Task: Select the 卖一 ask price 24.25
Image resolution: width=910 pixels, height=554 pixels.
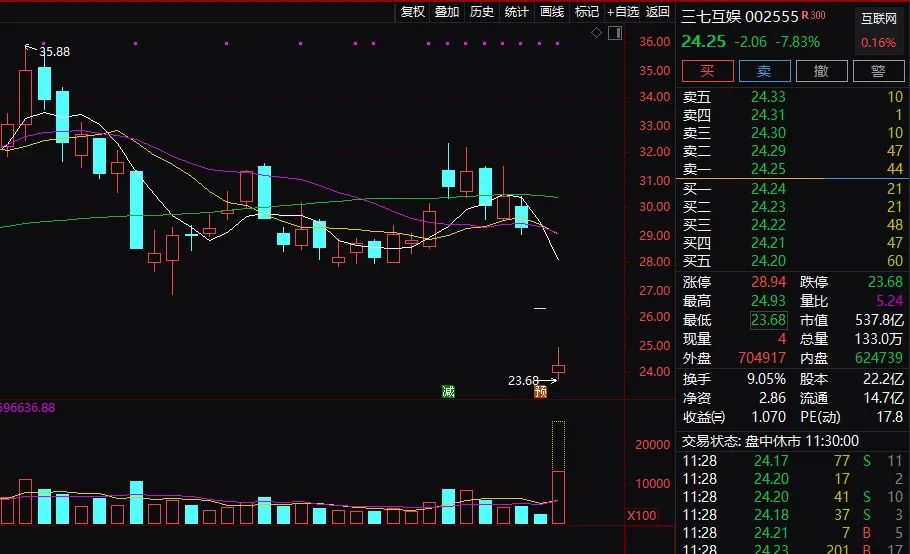Action: click(x=768, y=168)
